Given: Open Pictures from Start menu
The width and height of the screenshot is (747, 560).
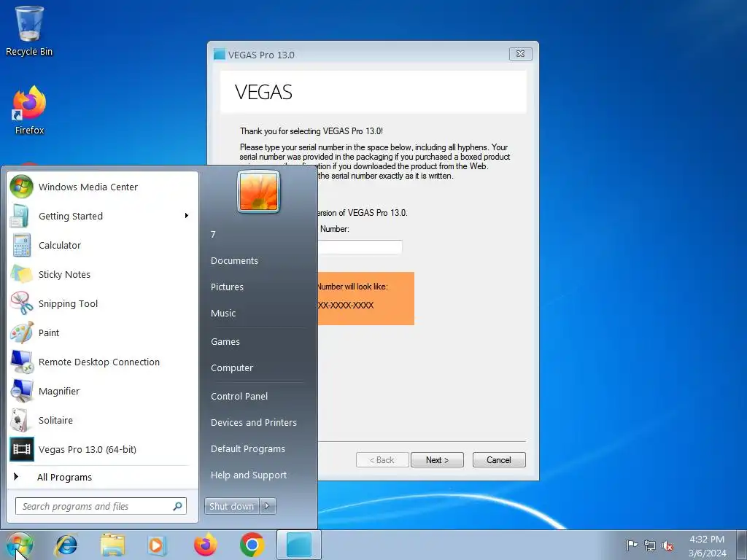Looking at the screenshot, I should tap(227, 287).
